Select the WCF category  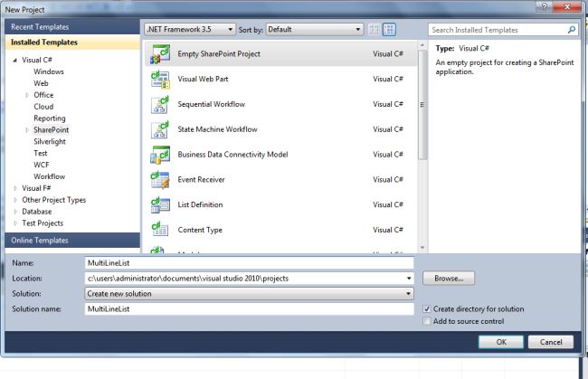[42, 165]
